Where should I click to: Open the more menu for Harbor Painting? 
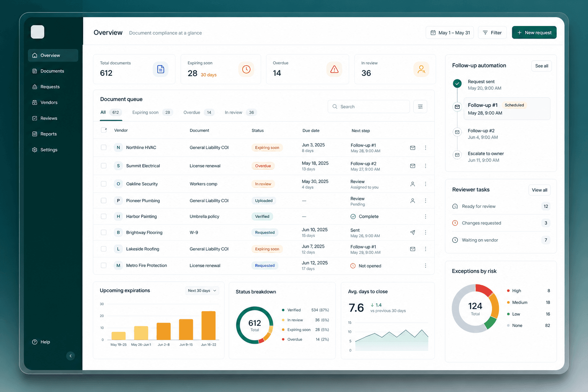425,217
